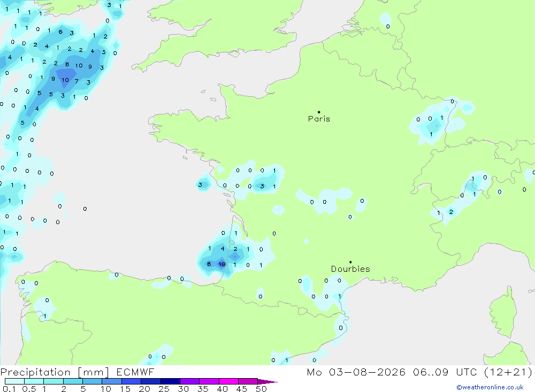Select the Dourbies marker dot

tap(350, 262)
